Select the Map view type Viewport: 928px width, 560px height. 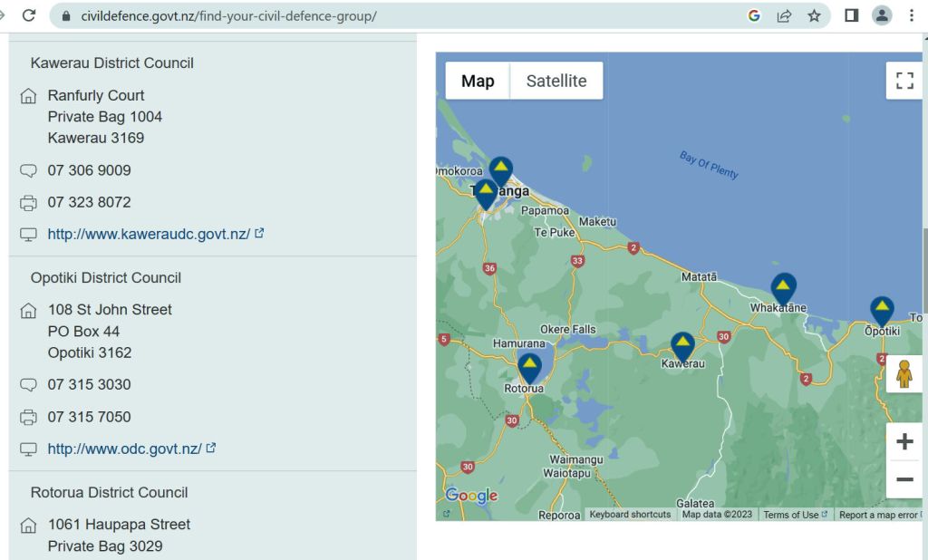click(478, 81)
